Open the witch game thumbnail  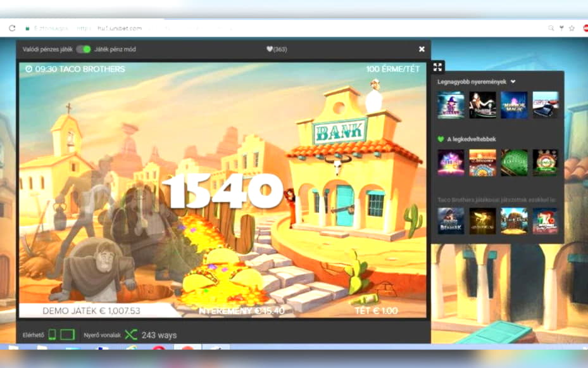[451, 105]
